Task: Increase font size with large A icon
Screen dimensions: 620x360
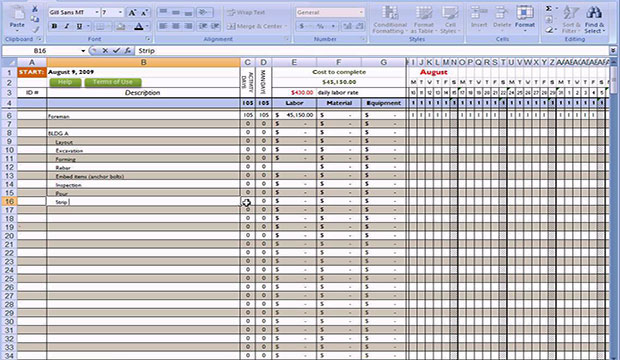Action: pos(132,13)
